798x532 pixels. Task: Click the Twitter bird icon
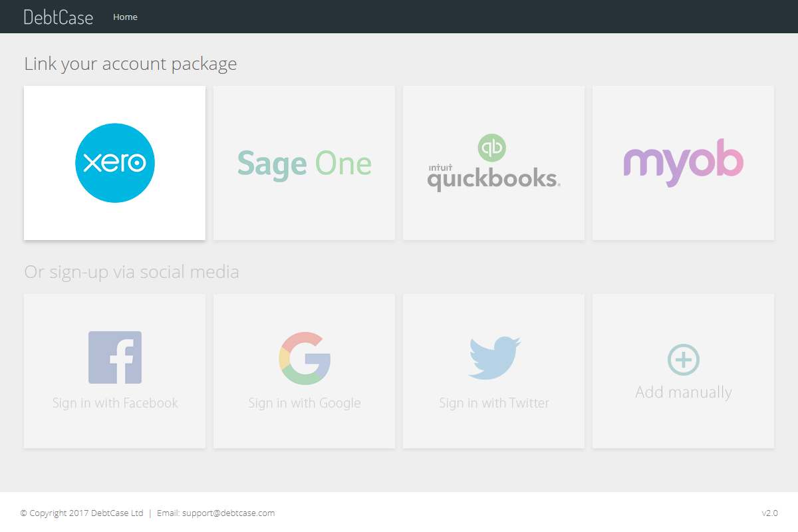coord(494,358)
